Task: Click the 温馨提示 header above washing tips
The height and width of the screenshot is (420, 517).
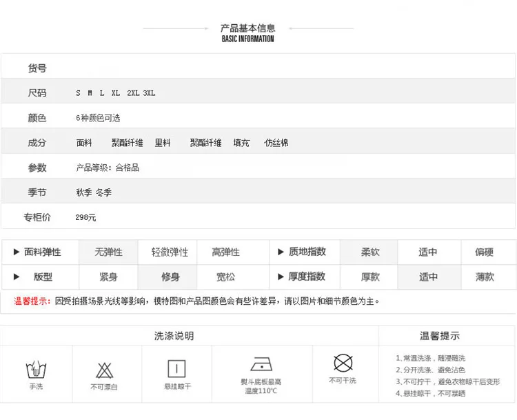Action: [x=440, y=336]
